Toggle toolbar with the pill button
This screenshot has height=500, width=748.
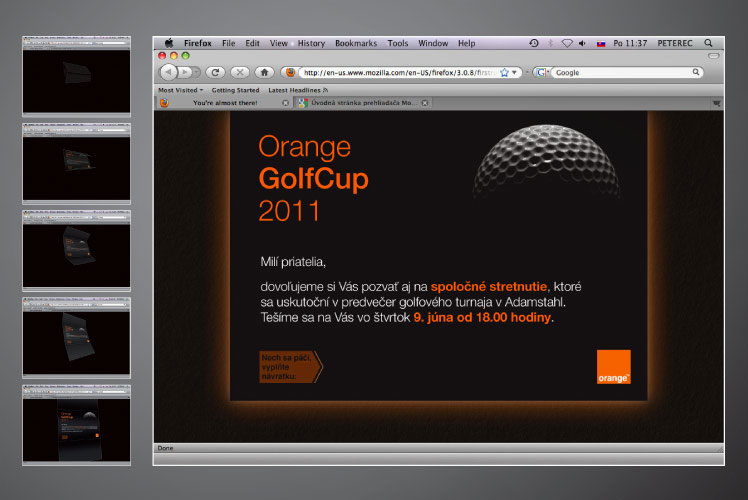point(713,56)
